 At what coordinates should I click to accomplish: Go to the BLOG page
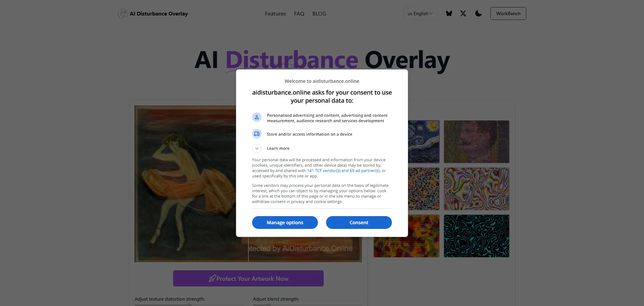click(319, 14)
